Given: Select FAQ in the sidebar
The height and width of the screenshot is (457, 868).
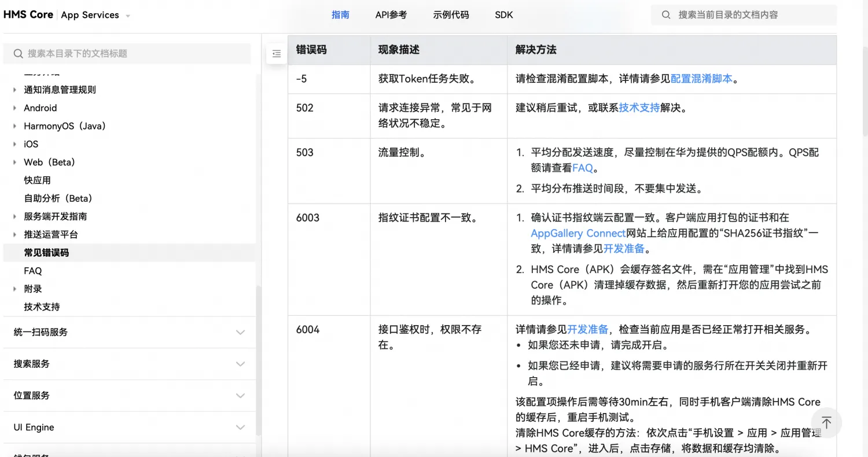Looking at the screenshot, I should tap(33, 271).
